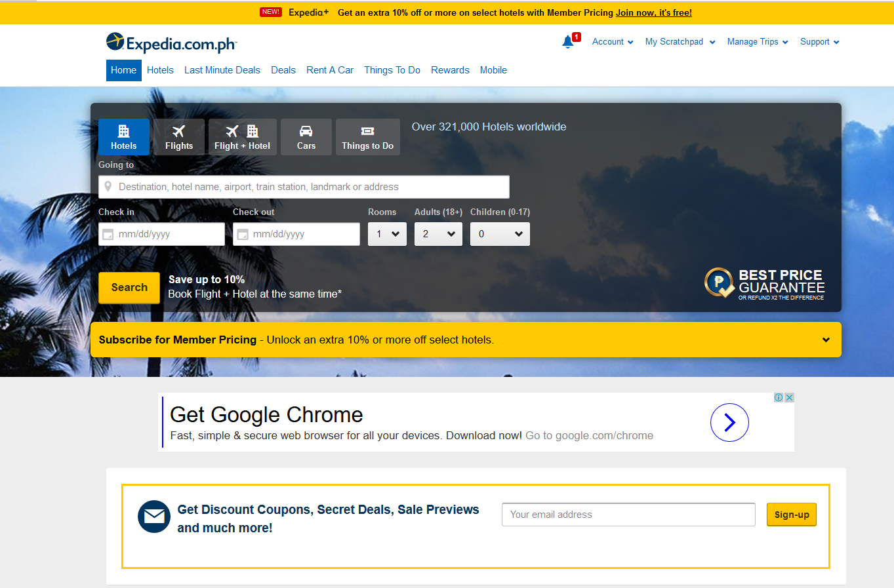Screen dimensions: 894x588
Task: Open the Adults (18+) dropdown
Action: tap(438, 234)
